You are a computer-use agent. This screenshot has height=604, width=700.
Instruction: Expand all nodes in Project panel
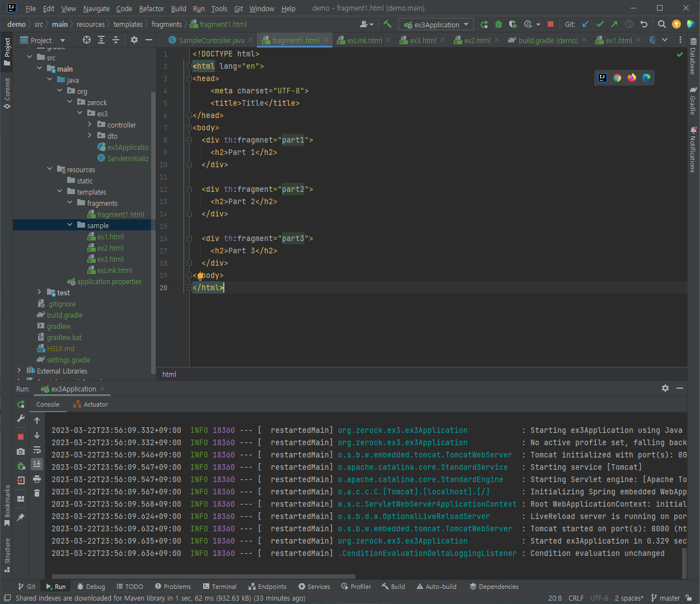coord(101,40)
